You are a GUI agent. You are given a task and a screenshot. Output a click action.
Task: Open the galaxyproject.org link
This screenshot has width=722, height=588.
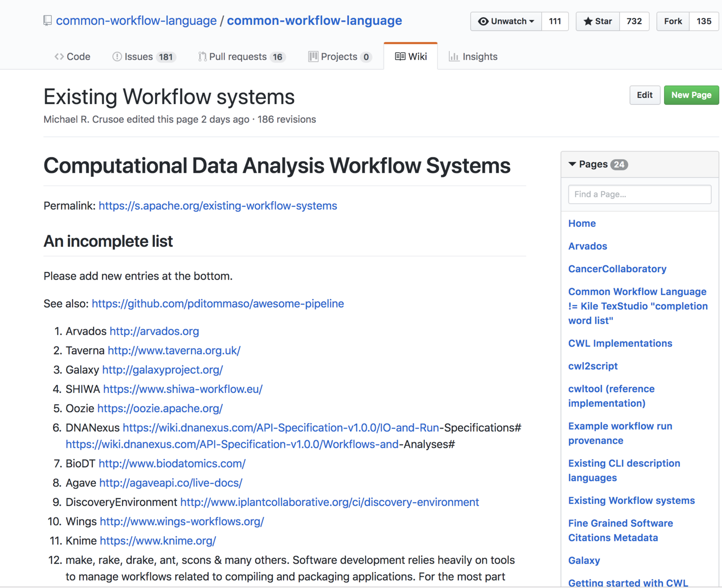(163, 370)
